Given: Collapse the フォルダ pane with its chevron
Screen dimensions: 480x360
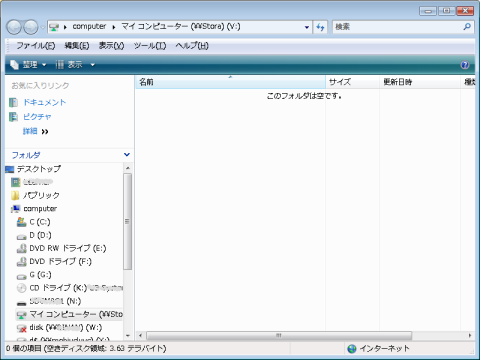Looking at the screenshot, I should 127,155.
